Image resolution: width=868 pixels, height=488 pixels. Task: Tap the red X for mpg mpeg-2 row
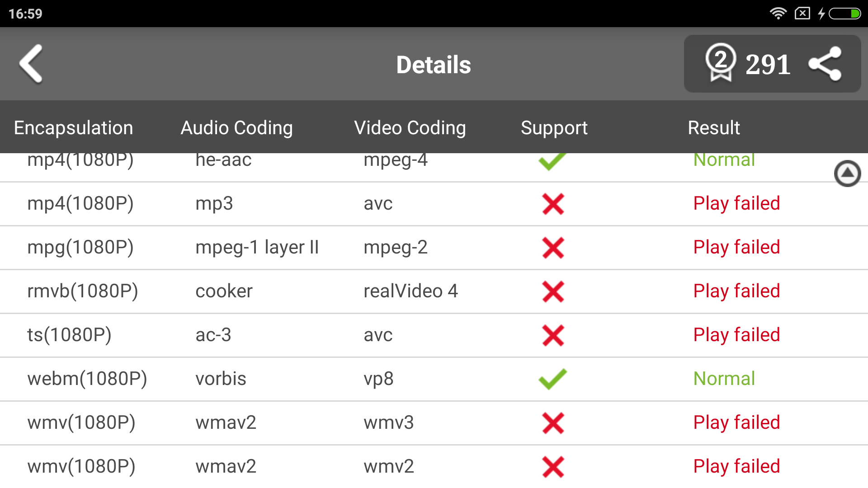pos(553,248)
